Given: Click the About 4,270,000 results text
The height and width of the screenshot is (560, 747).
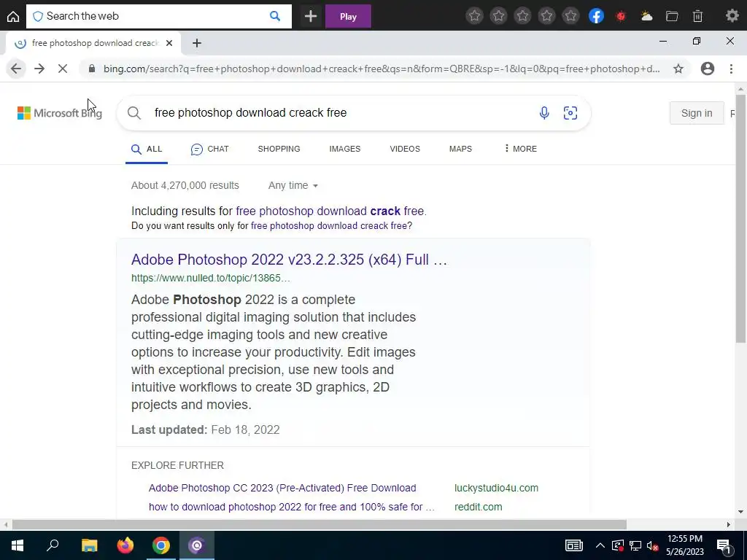Looking at the screenshot, I should [185, 186].
